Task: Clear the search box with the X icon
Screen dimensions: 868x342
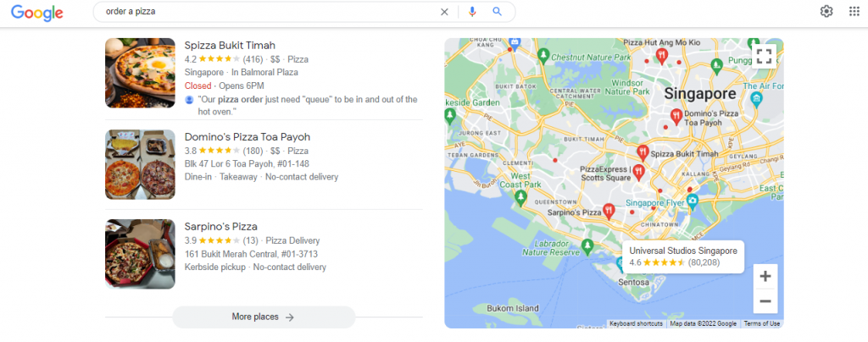Action: [x=444, y=12]
